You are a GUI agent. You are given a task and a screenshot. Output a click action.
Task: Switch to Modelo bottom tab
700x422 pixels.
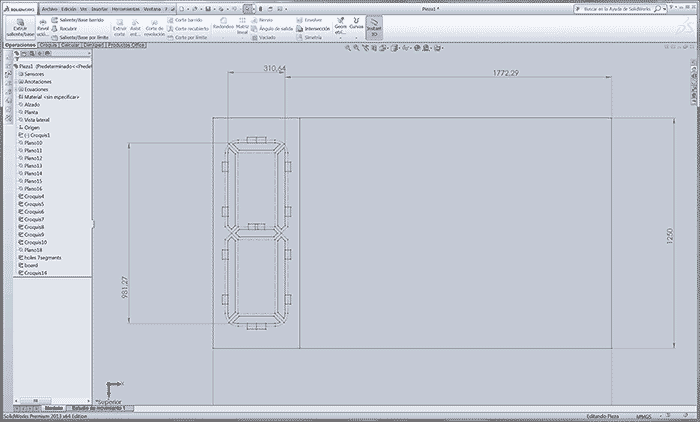click(54, 408)
